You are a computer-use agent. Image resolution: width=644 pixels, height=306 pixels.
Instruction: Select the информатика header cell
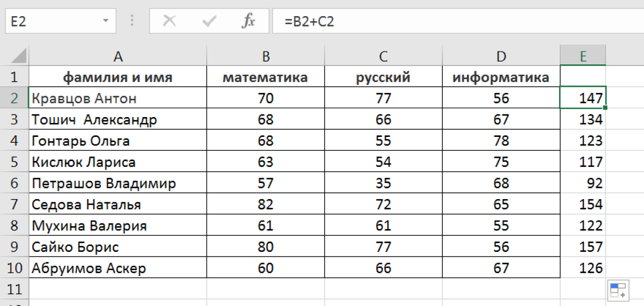(x=501, y=77)
